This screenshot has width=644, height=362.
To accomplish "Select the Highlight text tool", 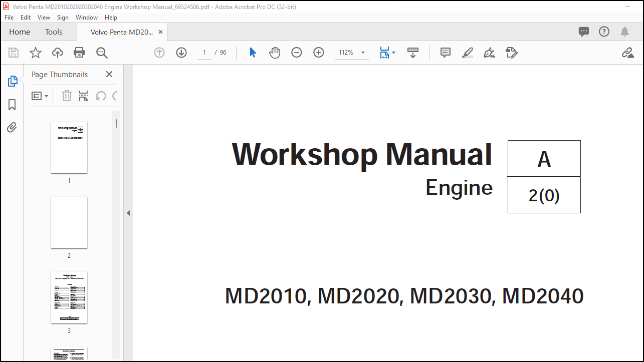I will (468, 53).
